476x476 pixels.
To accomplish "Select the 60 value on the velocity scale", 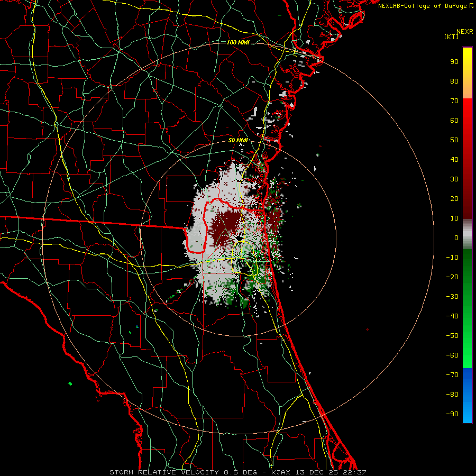I will pyautogui.click(x=454, y=120).
